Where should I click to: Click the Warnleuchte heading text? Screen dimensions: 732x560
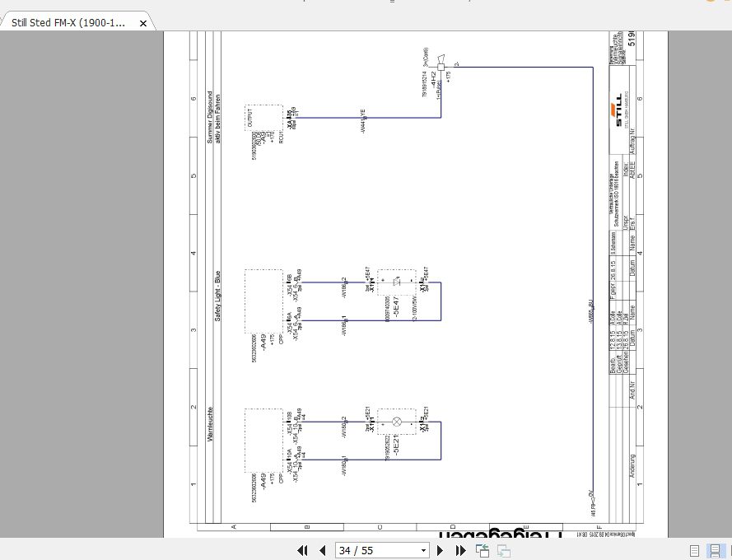click(210, 424)
